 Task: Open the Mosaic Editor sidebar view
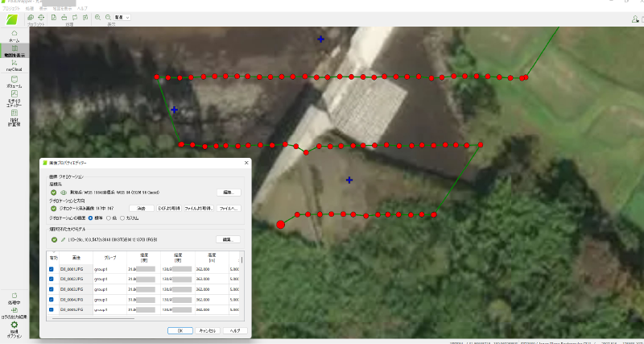[x=14, y=97]
